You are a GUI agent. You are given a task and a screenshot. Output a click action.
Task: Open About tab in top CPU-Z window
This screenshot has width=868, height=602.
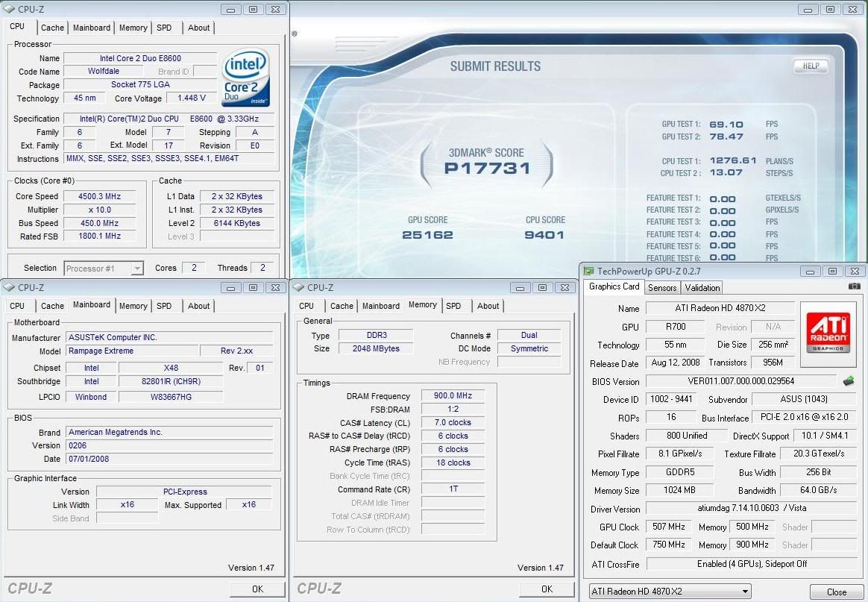199,28
